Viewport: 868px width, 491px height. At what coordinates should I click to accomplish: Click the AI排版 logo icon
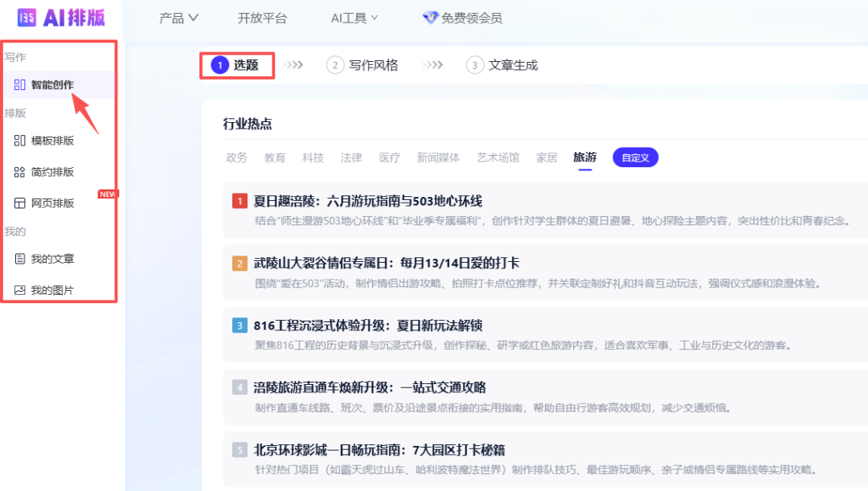[27, 18]
